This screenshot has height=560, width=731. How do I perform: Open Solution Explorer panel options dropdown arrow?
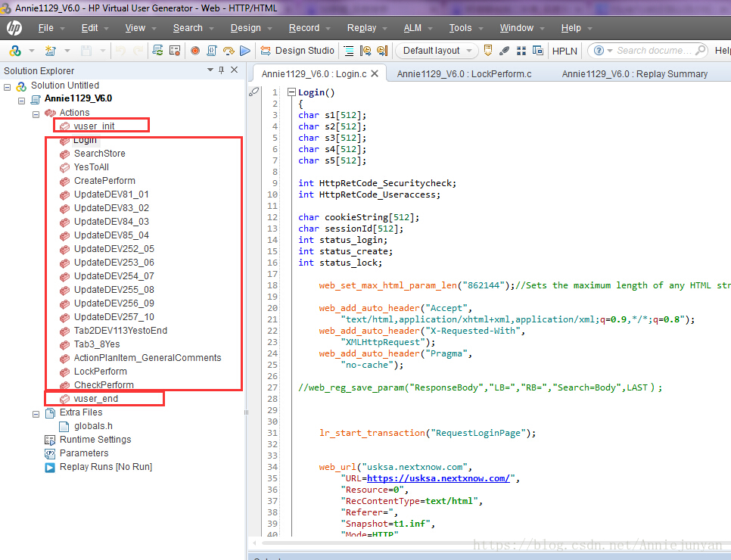click(x=210, y=70)
